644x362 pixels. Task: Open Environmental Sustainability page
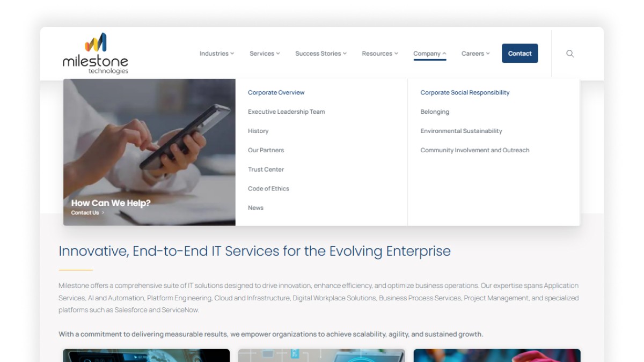tap(461, 131)
